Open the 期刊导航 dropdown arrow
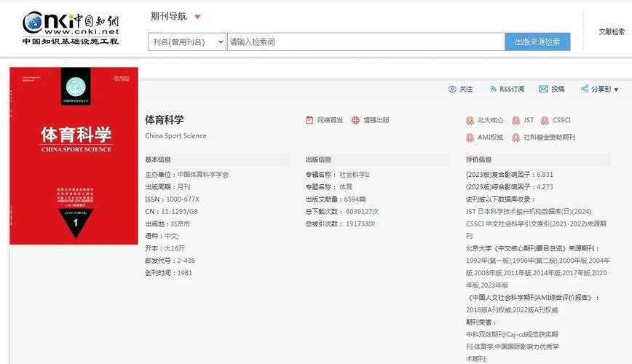Viewport: 632px width, 364px height. tap(197, 17)
